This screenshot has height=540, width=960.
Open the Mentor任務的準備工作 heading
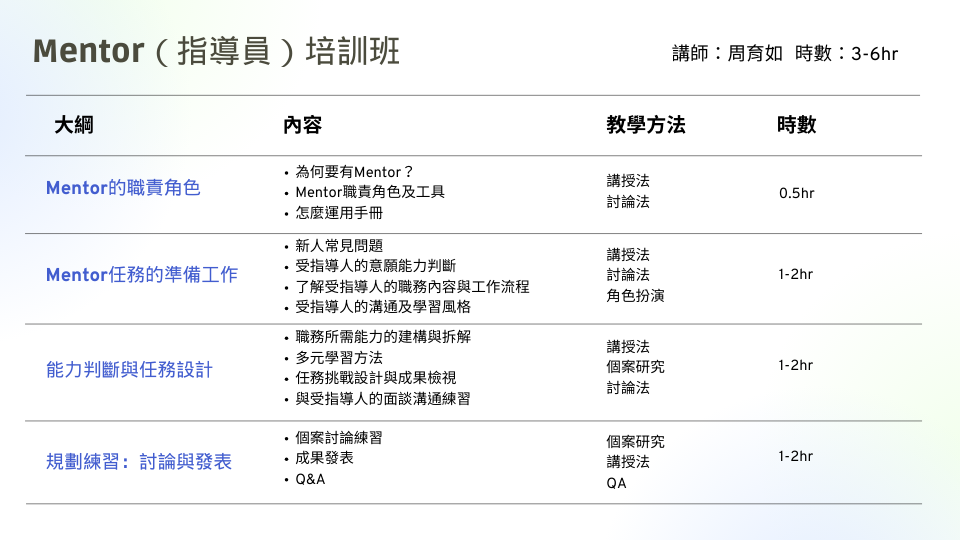pos(142,274)
